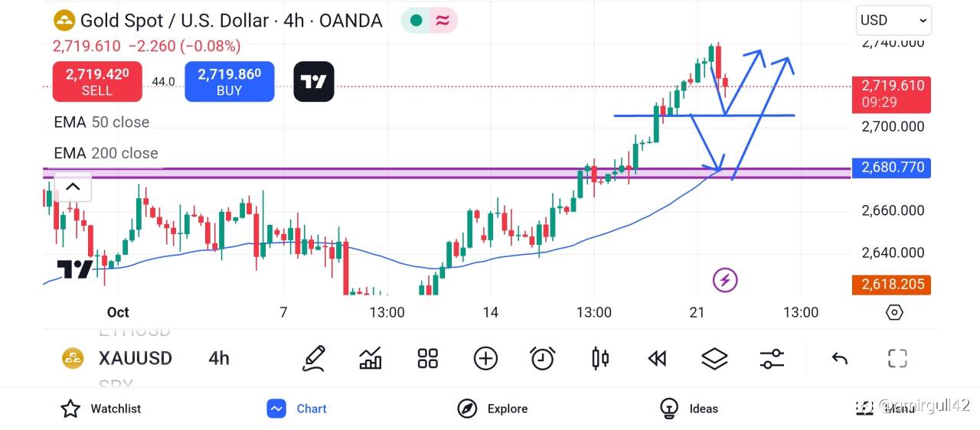Open the drawing tools pencil icon

(313, 358)
